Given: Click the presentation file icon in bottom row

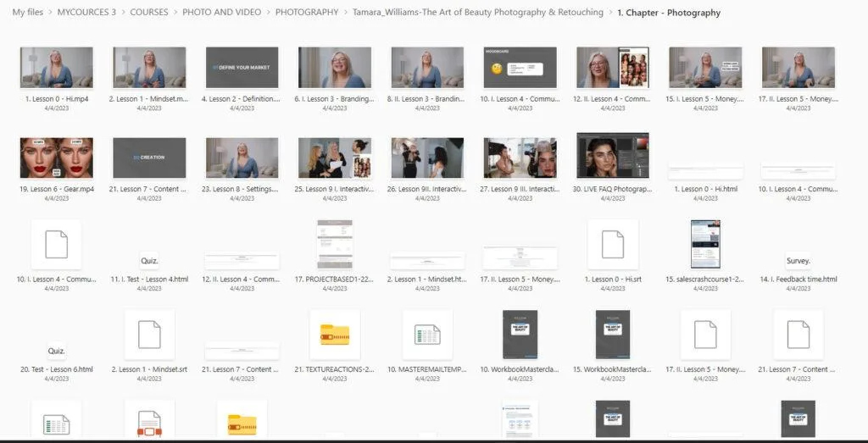Looking at the screenshot, I should [148, 423].
